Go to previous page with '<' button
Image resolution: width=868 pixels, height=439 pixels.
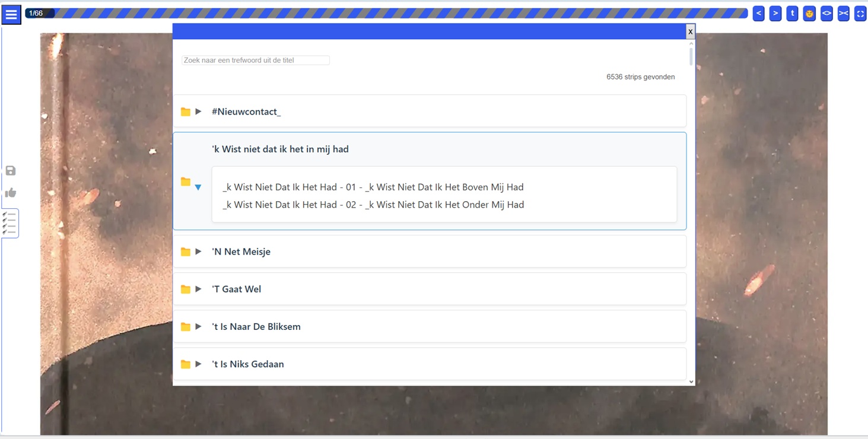[x=758, y=13]
